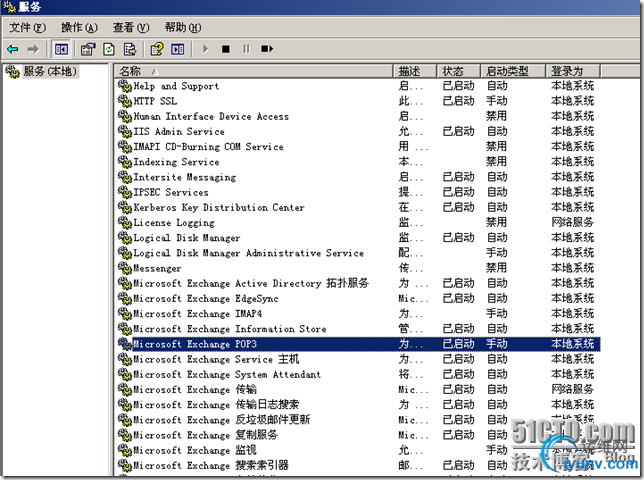644x480 pixels.
Task: Sort by the 启动类型 column header
Action: 513,71
